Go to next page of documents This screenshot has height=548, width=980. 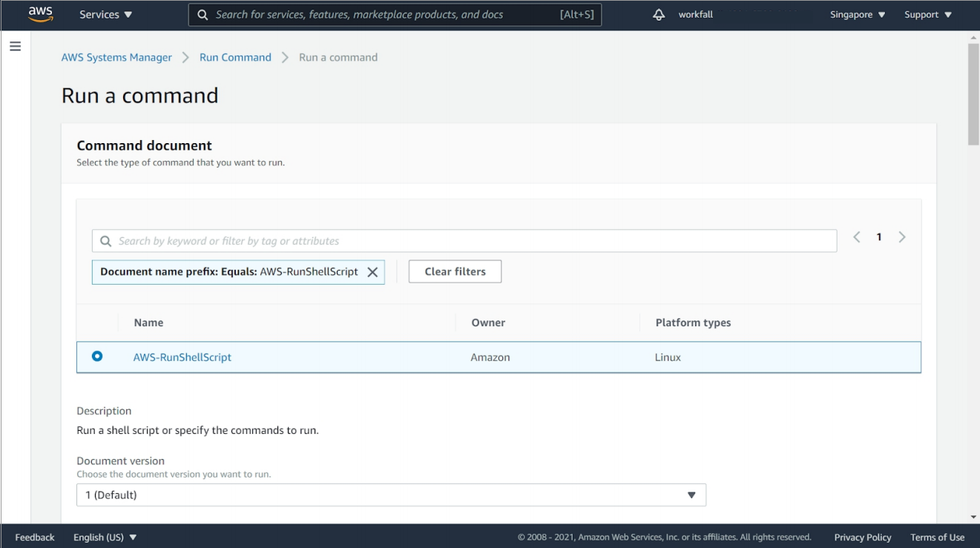coord(902,237)
